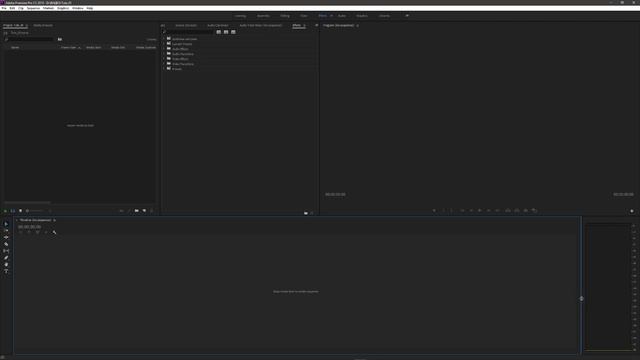Click Mark In in Program monitor
Screen dimensions: 640x360
click(444, 211)
